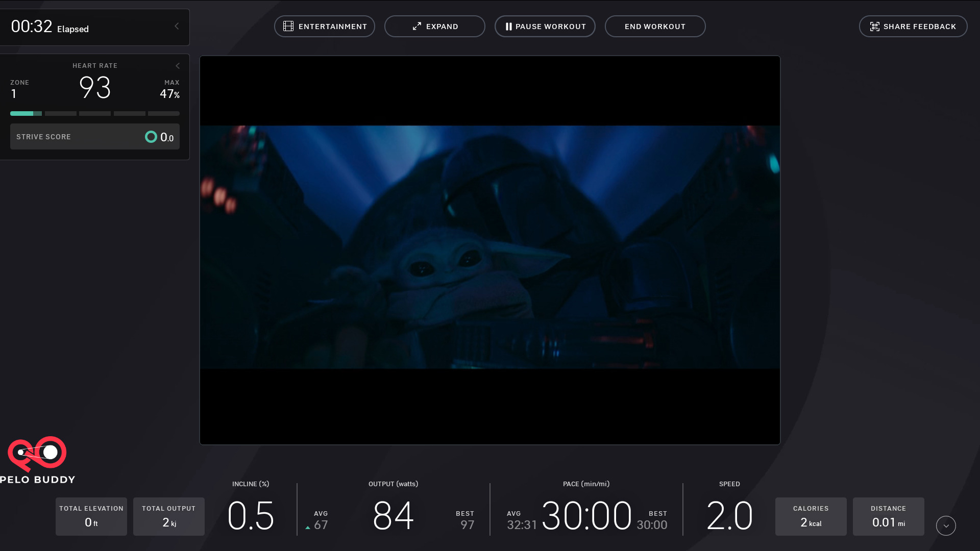Image resolution: width=980 pixels, height=551 pixels.
Task: Click the Expand arrows icon
Action: point(417,26)
